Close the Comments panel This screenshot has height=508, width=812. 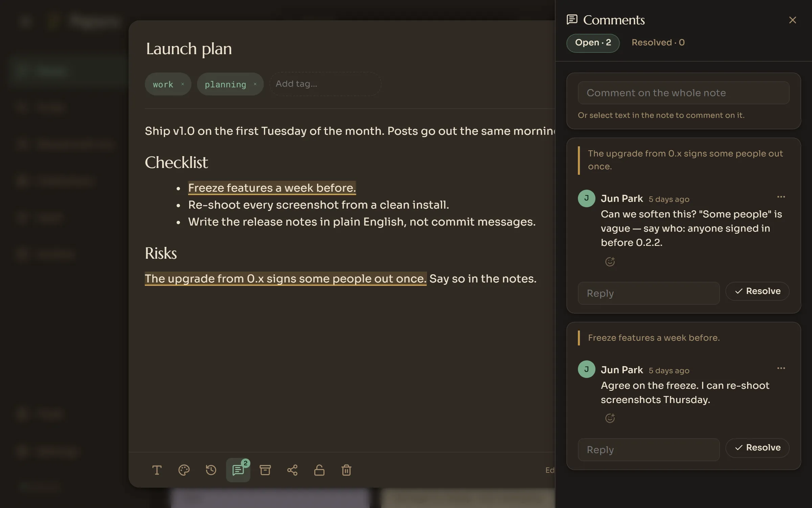click(x=792, y=20)
